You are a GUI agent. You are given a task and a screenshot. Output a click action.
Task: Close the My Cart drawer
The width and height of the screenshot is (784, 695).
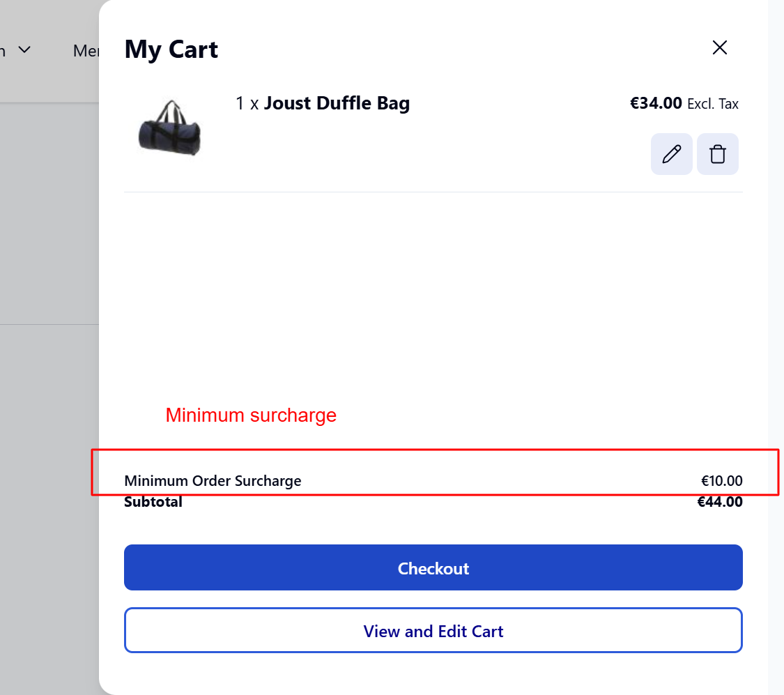pos(719,47)
